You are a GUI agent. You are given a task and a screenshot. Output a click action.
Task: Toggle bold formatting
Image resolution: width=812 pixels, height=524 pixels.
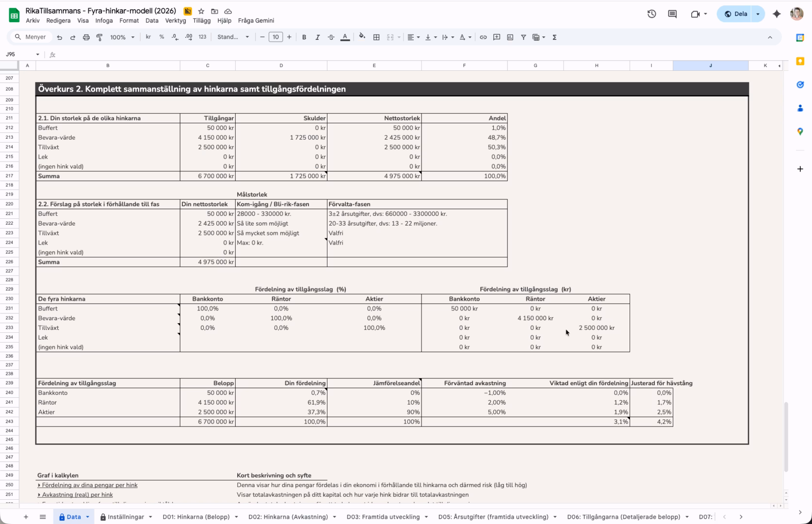(304, 37)
